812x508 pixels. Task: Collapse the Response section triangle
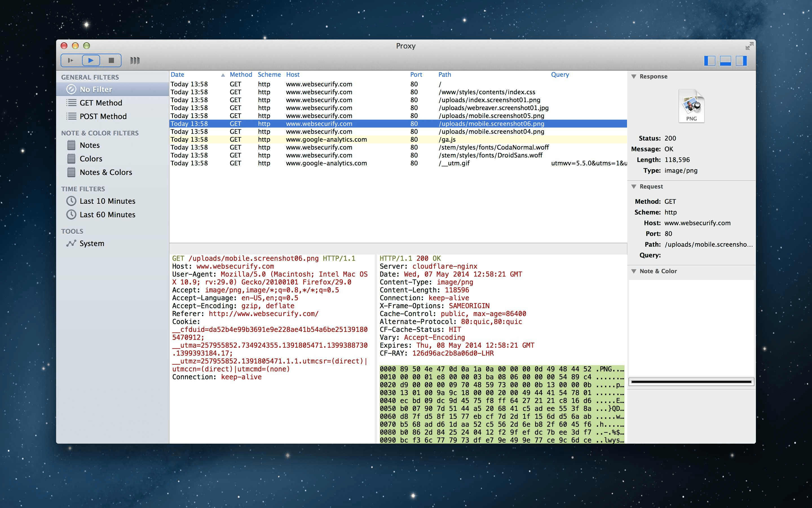point(634,76)
